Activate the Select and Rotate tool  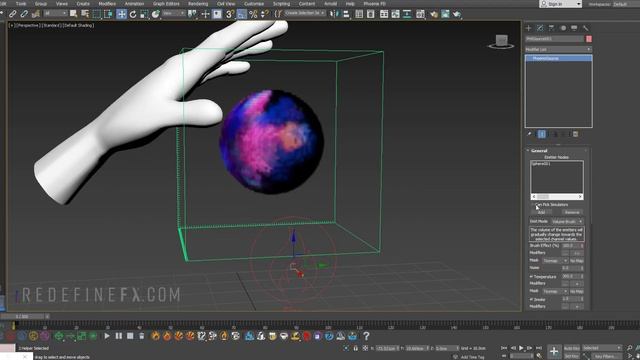(x=133, y=14)
